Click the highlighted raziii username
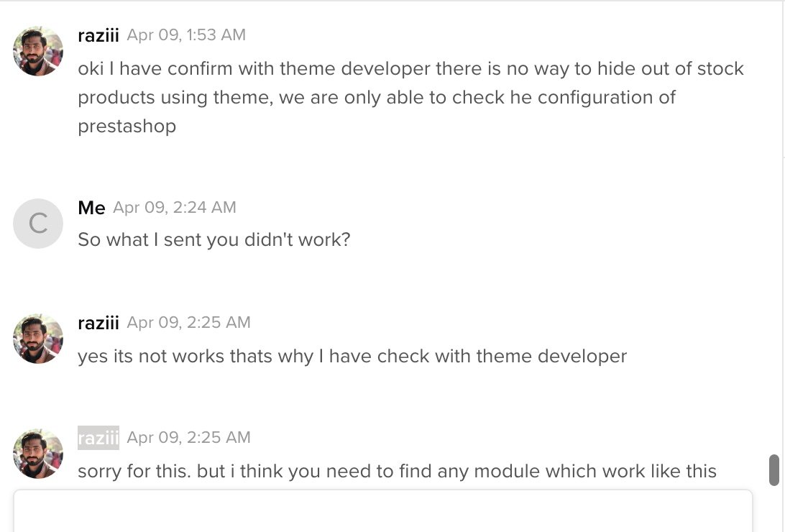This screenshot has width=785, height=532. (98, 438)
